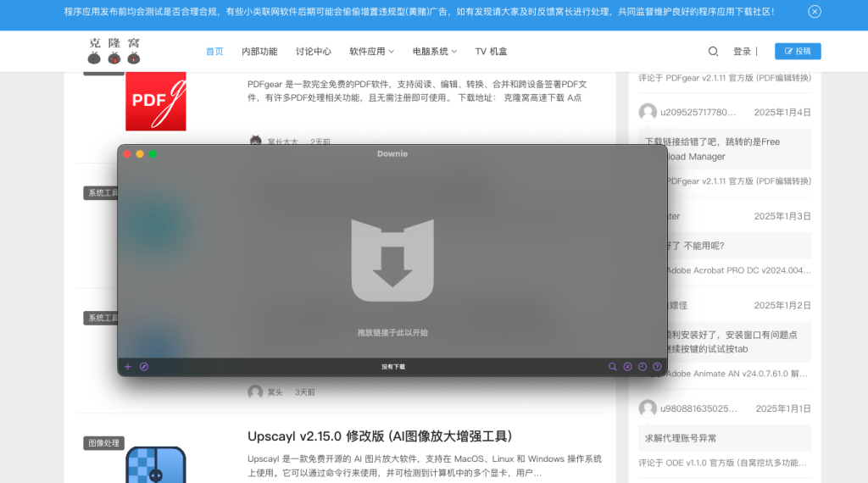Click the avatar next to 窝头
The image size is (868, 483).
tap(255, 392)
